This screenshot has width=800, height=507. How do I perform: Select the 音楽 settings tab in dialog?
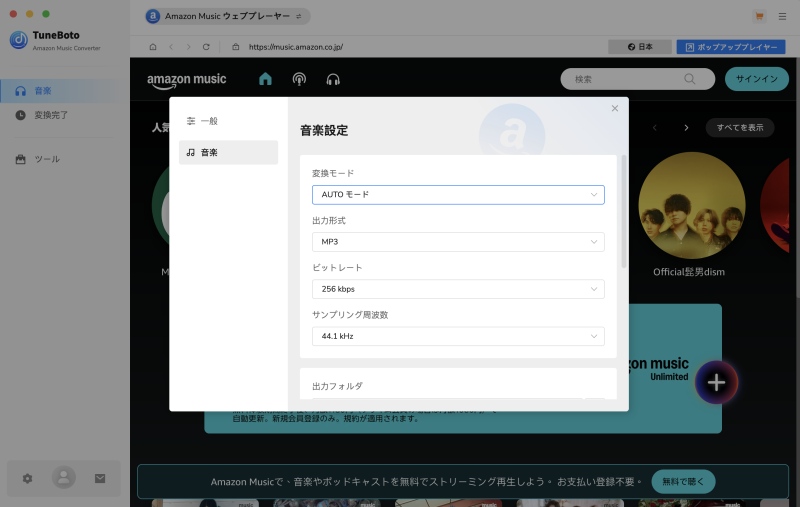(228, 153)
